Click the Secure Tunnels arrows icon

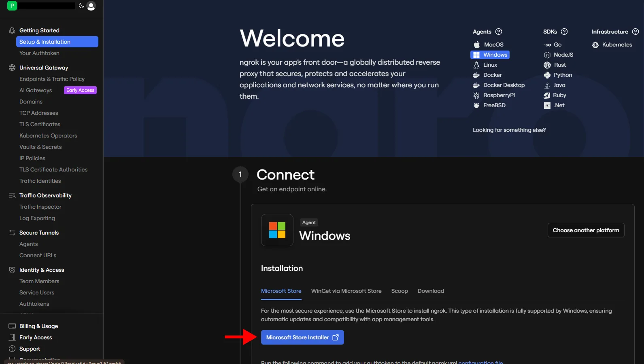[12, 233]
